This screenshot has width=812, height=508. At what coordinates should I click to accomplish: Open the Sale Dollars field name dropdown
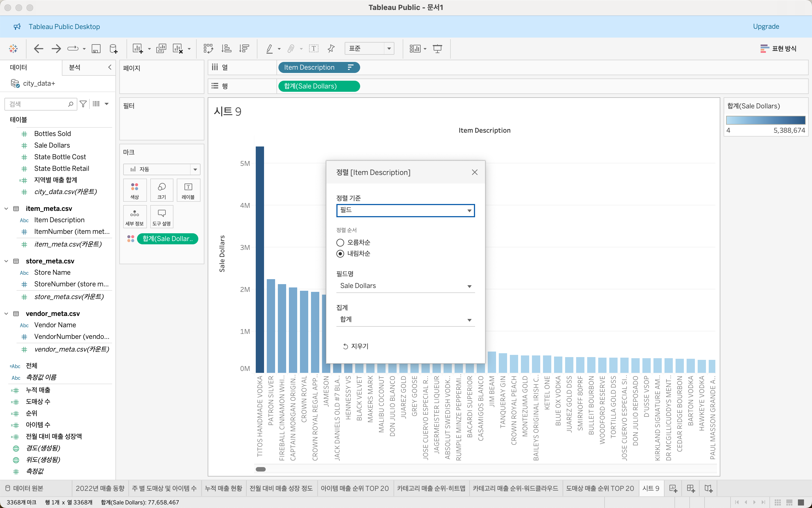[x=405, y=286]
